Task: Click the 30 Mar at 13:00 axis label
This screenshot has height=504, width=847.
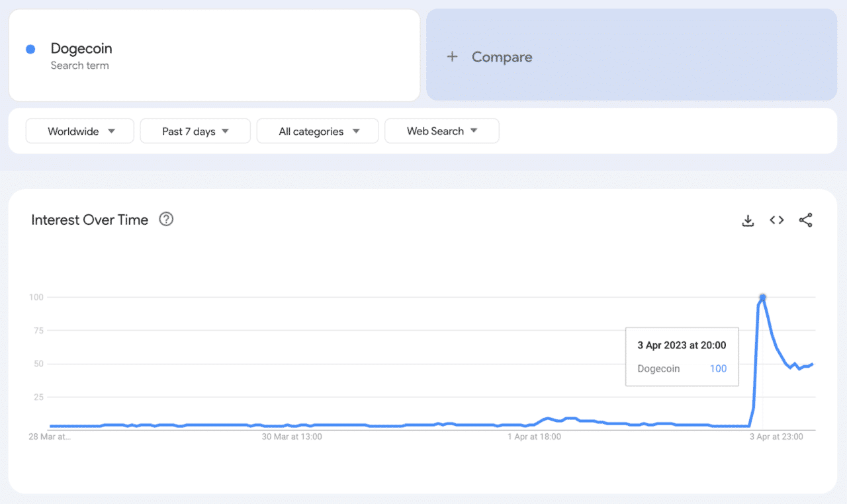Action: point(292,437)
